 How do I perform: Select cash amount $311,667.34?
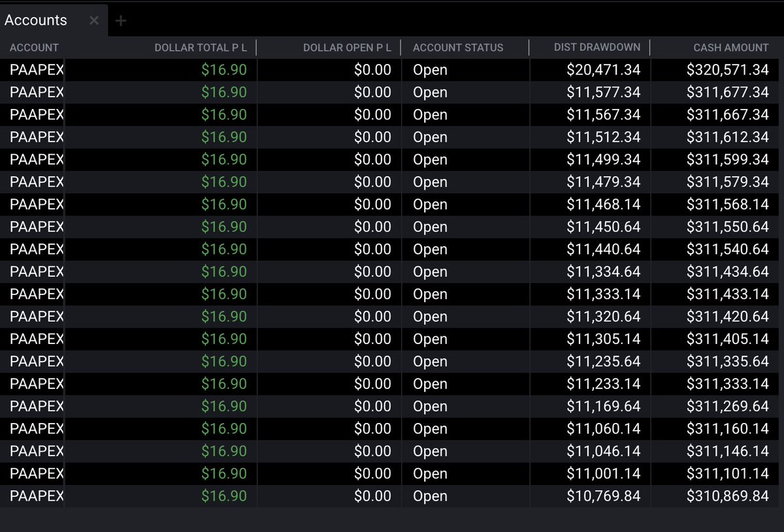pyautogui.click(x=728, y=115)
